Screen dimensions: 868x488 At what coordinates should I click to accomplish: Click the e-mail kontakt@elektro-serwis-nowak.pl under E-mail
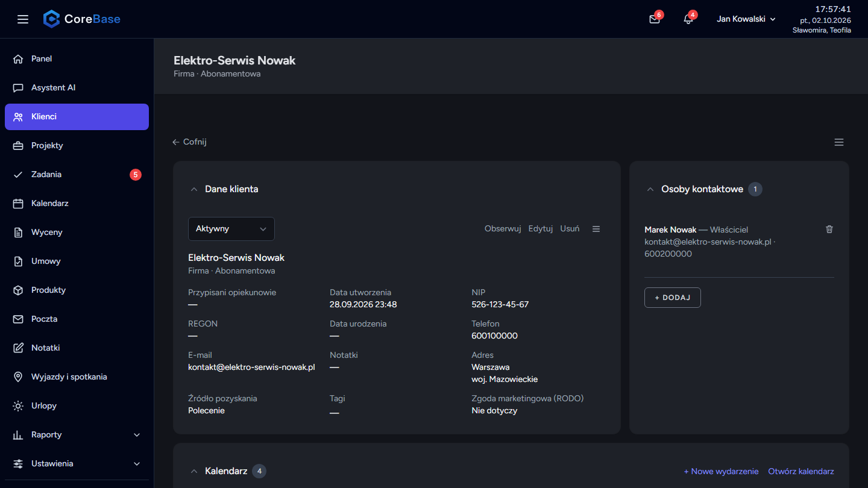(251, 367)
